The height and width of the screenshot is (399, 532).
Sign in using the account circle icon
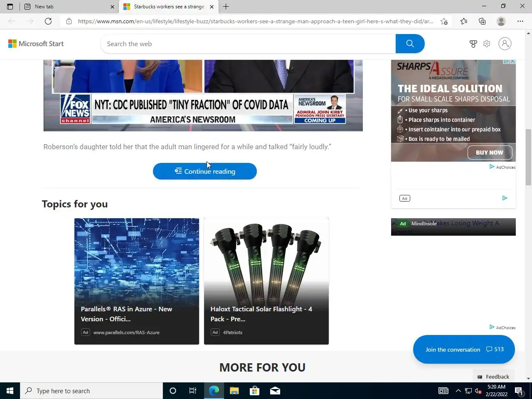[505, 44]
